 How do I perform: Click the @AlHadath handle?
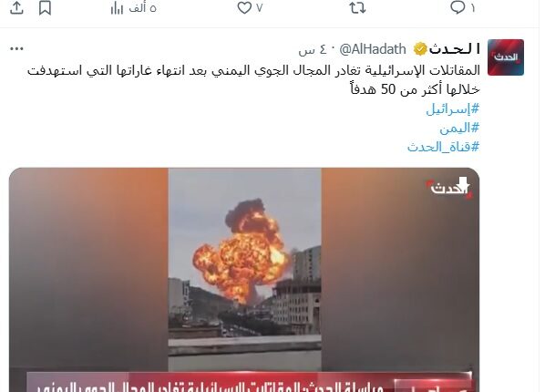coord(373,49)
